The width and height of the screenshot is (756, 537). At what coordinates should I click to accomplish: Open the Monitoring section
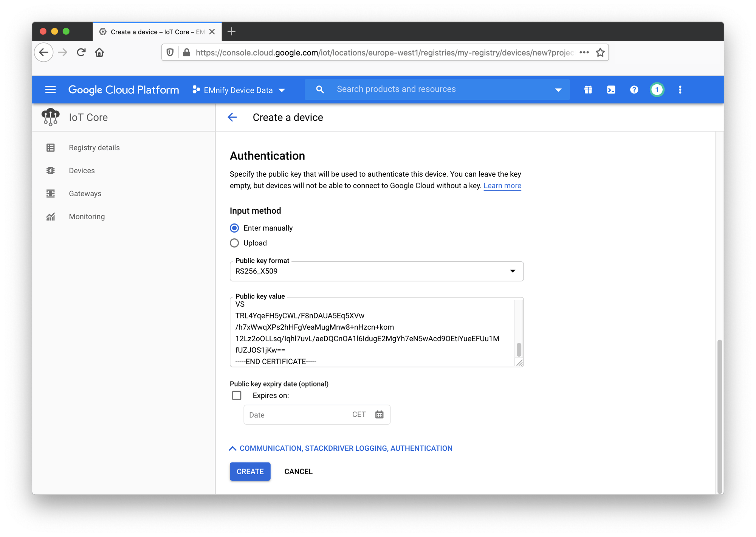point(87,216)
